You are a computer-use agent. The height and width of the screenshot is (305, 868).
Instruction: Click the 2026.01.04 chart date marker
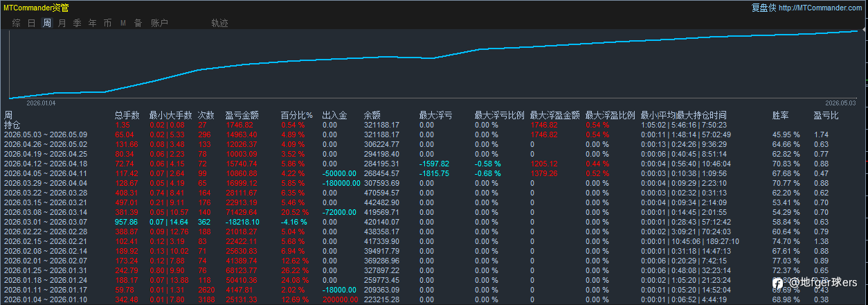tap(41, 103)
